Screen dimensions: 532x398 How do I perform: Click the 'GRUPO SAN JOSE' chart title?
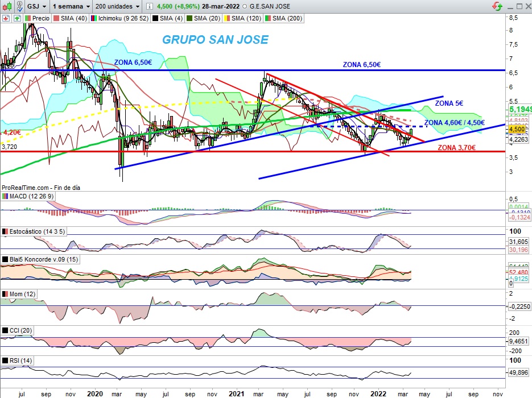215,40
